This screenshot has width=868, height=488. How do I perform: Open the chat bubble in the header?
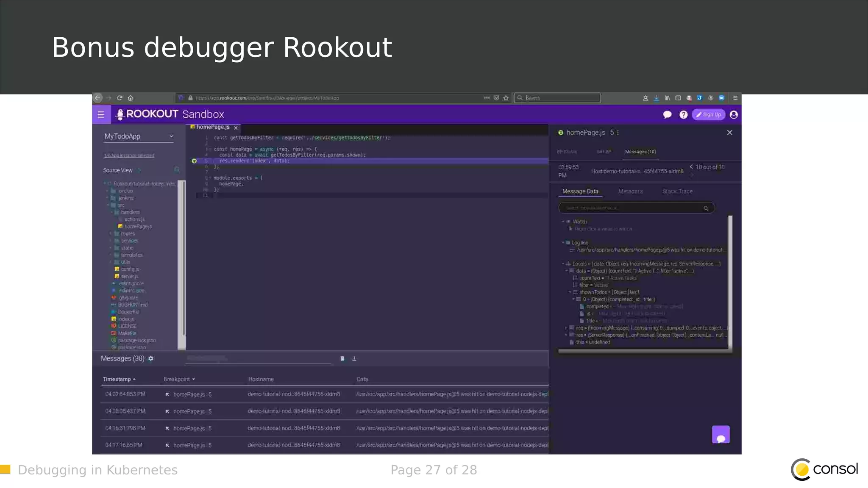click(x=667, y=115)
